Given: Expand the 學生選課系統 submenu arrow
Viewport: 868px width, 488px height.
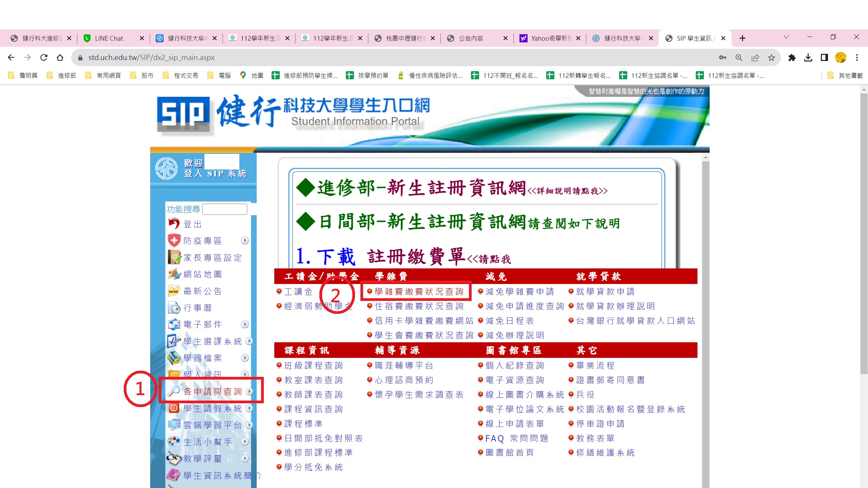Looking at the screenshot, I should pos(249,341).
